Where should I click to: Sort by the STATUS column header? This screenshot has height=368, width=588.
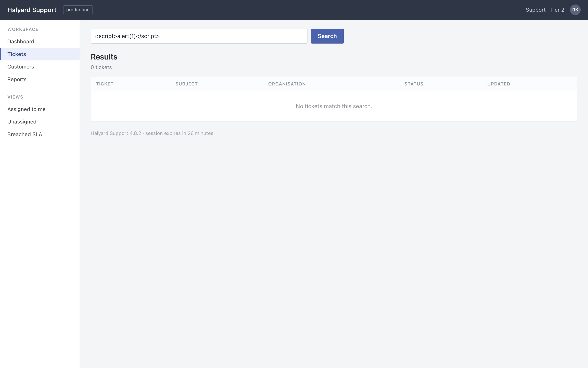[x=414, y=84]
